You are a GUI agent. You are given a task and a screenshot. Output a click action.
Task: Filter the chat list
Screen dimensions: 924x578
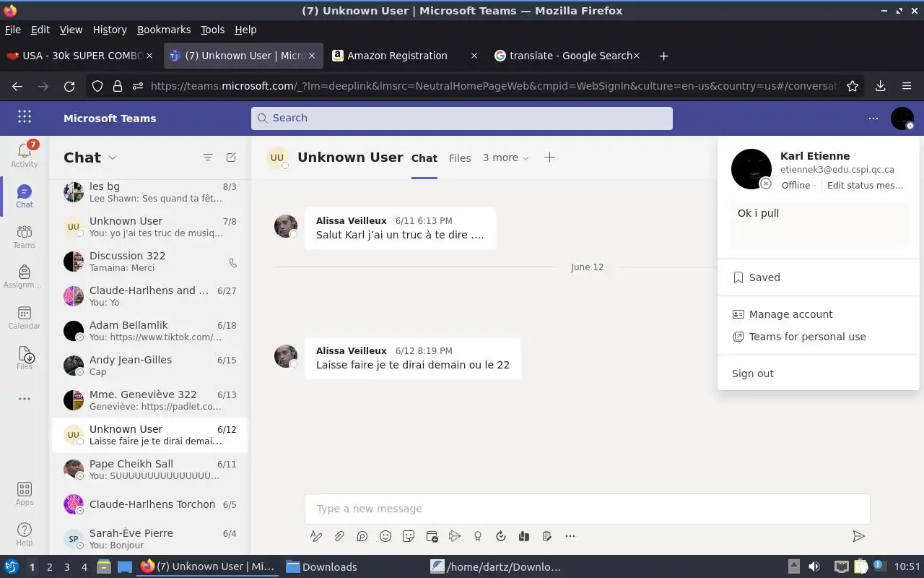click(208, 158)
